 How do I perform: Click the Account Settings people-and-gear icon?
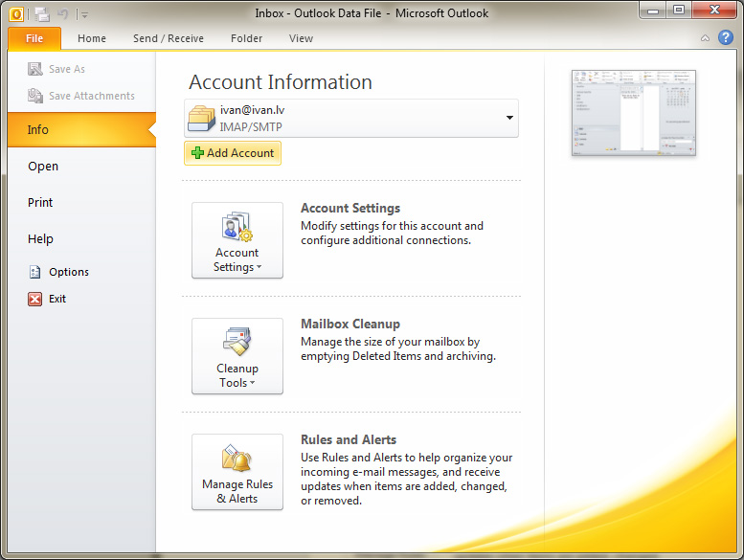point(237,227)
